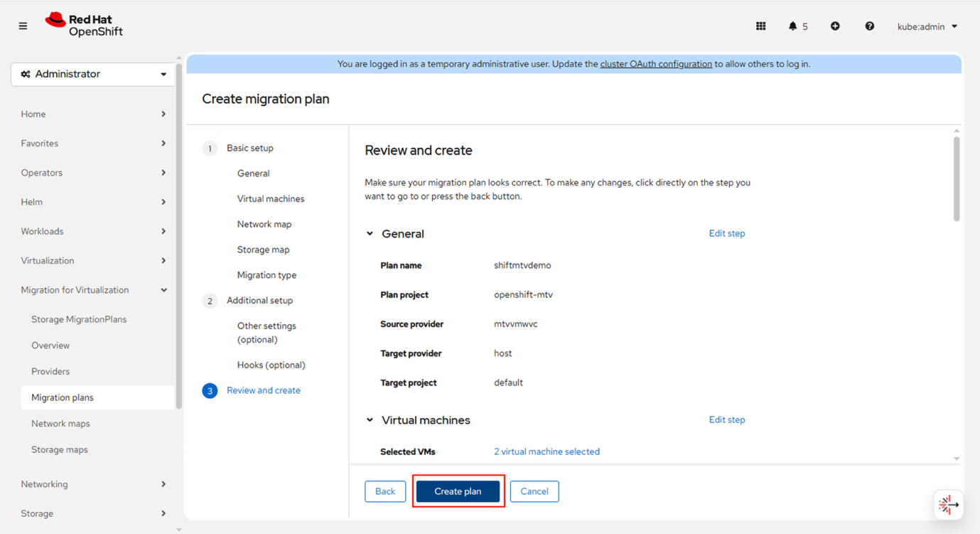Click the review panel vertical scrollbar
Screen dimensions: 980x534
click(x=957, y=179)
